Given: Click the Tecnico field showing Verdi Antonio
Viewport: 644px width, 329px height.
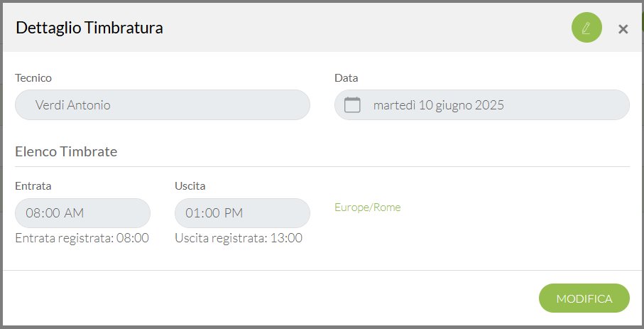Looking at the screenshot, I should pos(162,105).
